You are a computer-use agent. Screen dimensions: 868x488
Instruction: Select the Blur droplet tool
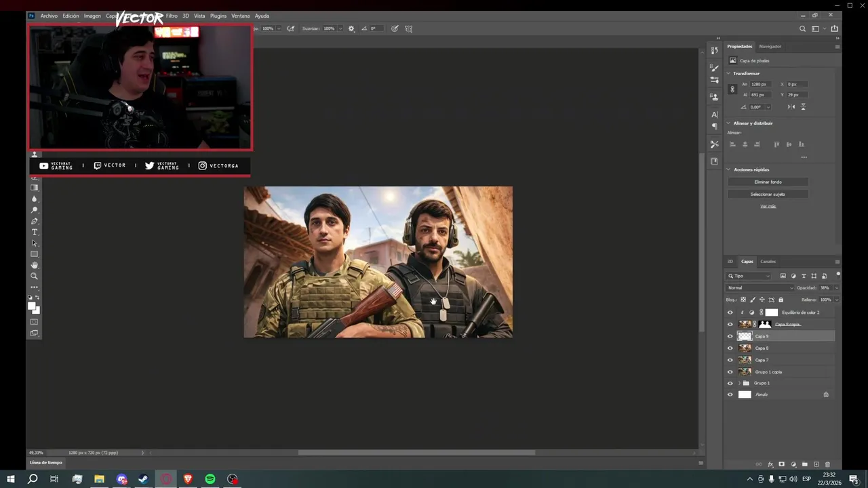click(x=35, y=199)
